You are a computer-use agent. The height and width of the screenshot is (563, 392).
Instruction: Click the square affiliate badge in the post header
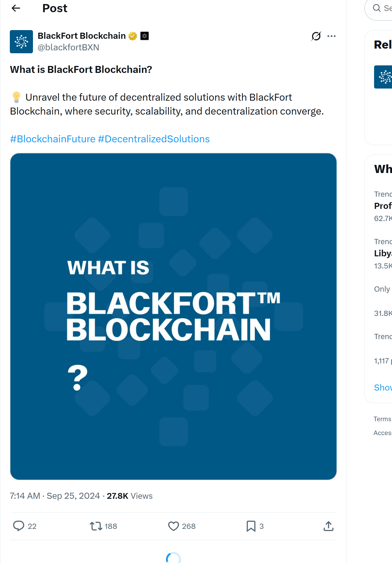tap(145, 36)
